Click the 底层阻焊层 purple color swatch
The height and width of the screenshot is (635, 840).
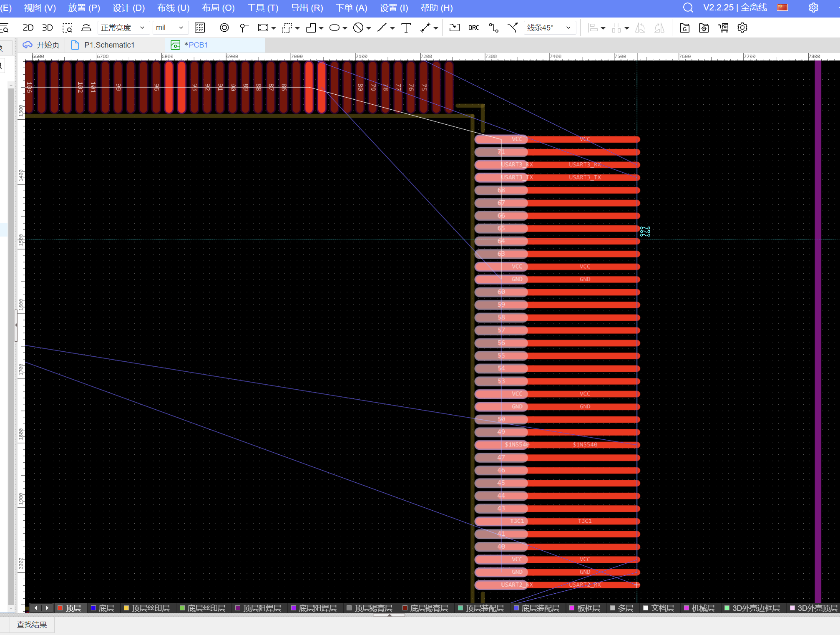click(x=294, y=608)
